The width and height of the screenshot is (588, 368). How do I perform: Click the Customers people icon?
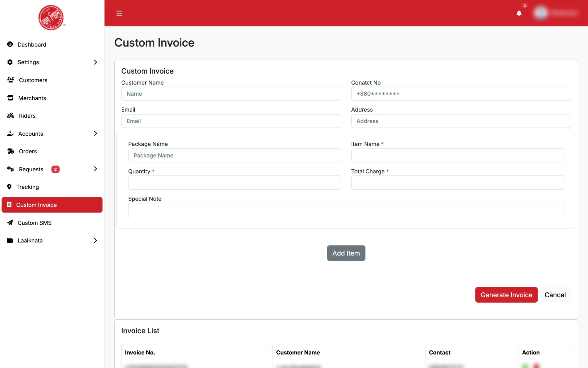click(x=11, y=80)
